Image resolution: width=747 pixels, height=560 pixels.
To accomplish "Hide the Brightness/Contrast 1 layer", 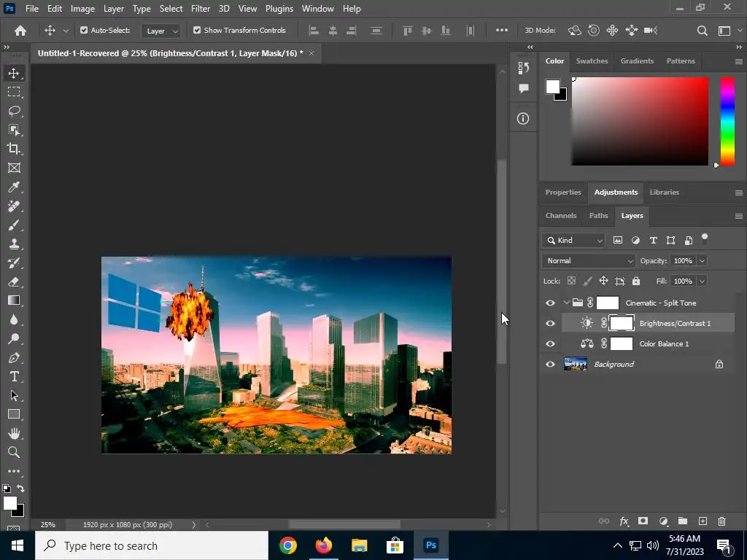I will (x=550, y=323).
